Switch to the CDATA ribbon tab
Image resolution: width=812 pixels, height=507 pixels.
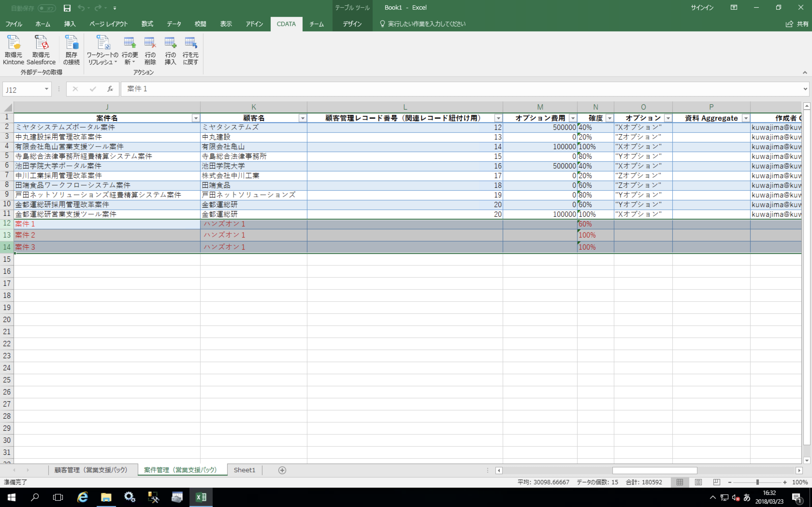pyautogui.click(x=286, y=23)
